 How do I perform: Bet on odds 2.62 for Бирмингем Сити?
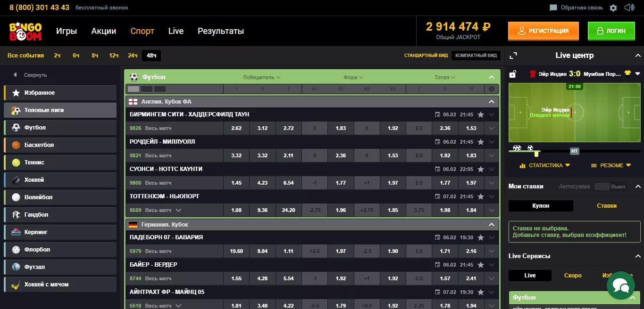[236, 128]
